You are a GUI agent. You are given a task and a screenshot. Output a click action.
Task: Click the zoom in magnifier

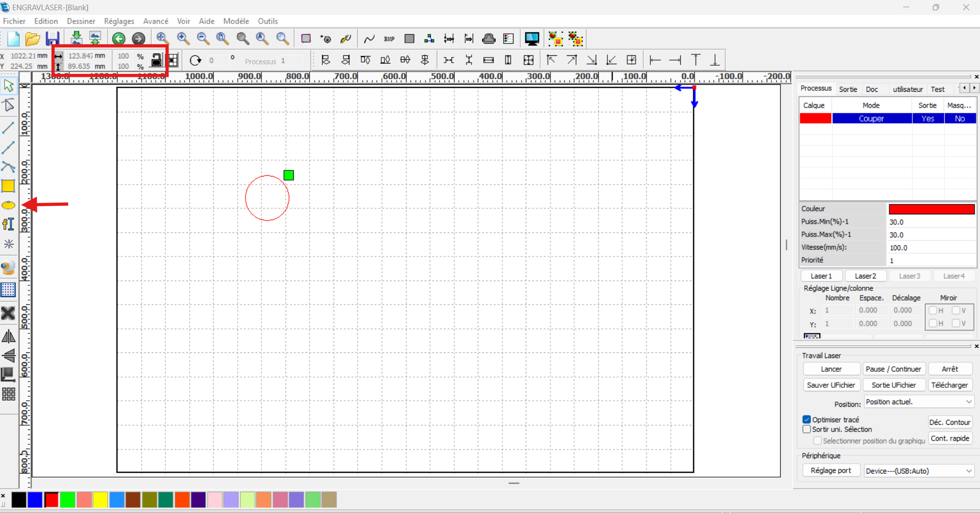pos(182,38)
